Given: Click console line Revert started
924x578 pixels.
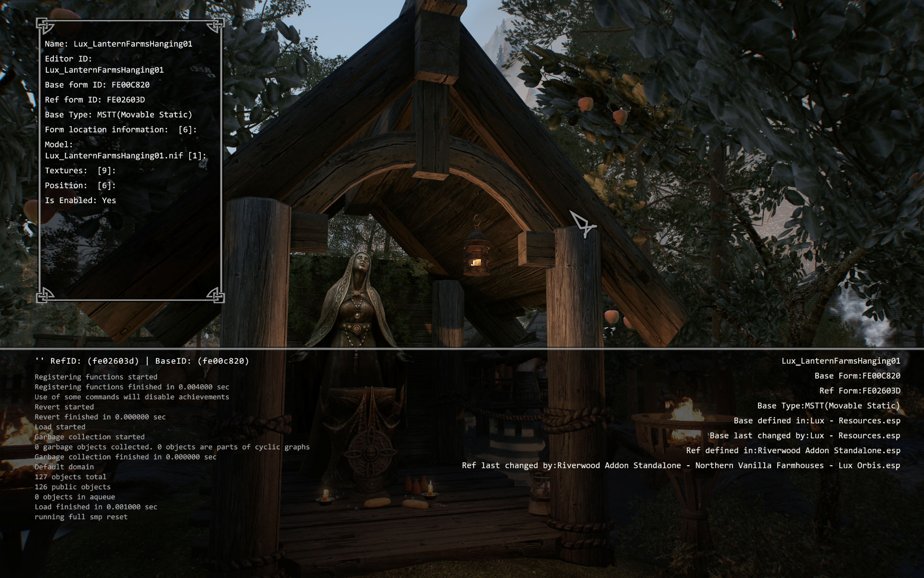Looking at the screenshot, I should pyautogui.click(x=64, y=407).
